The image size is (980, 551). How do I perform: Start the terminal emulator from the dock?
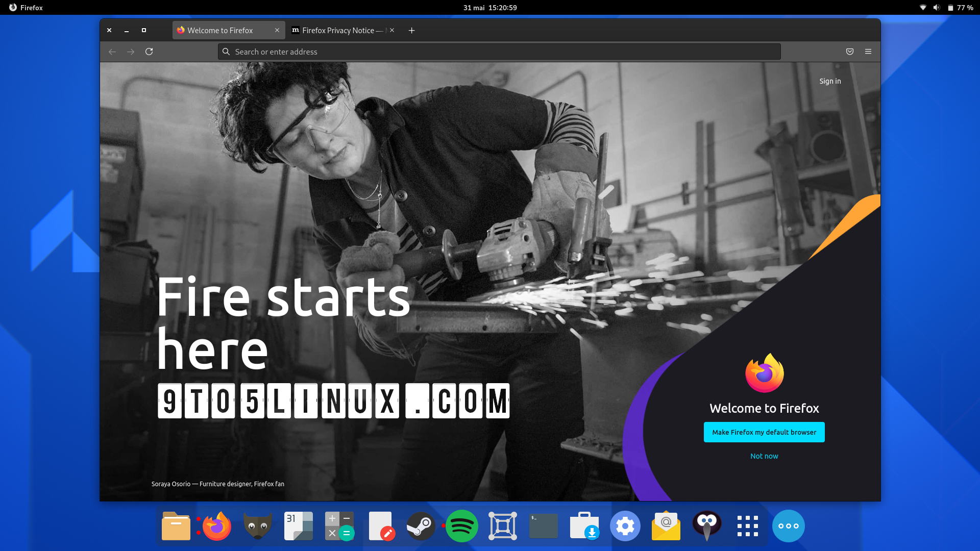click(543, 525)
